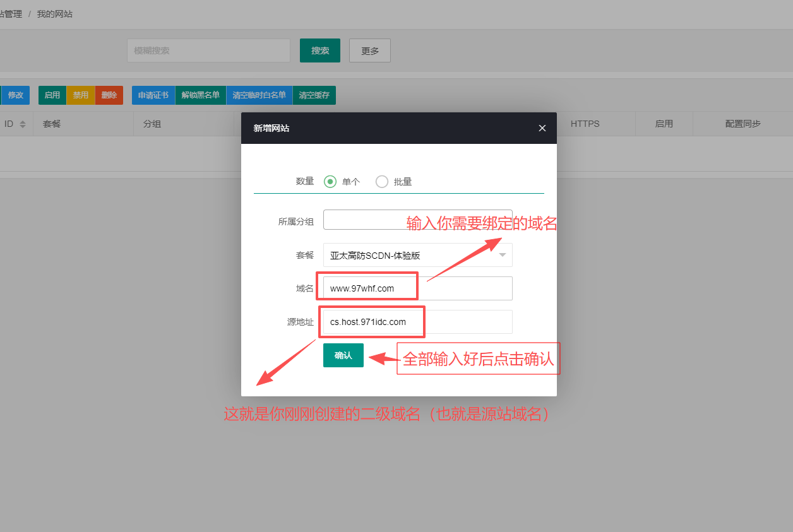The width and height of the screenshot is (793, 532).
Task: Click the blue 修改 toolbar button
Action: pyautogui.click(x=15, y=95)
